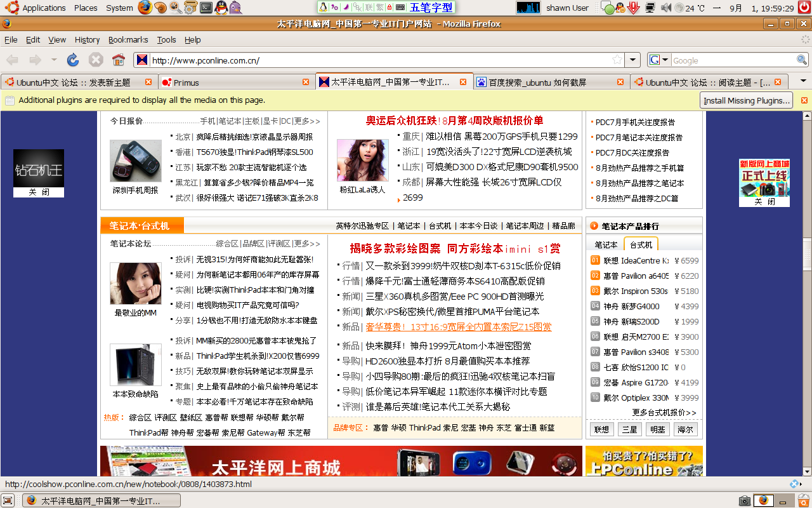This screenshot has height=508, width=812.
Task: Click the 海尔 brand button
Action: 685,429
